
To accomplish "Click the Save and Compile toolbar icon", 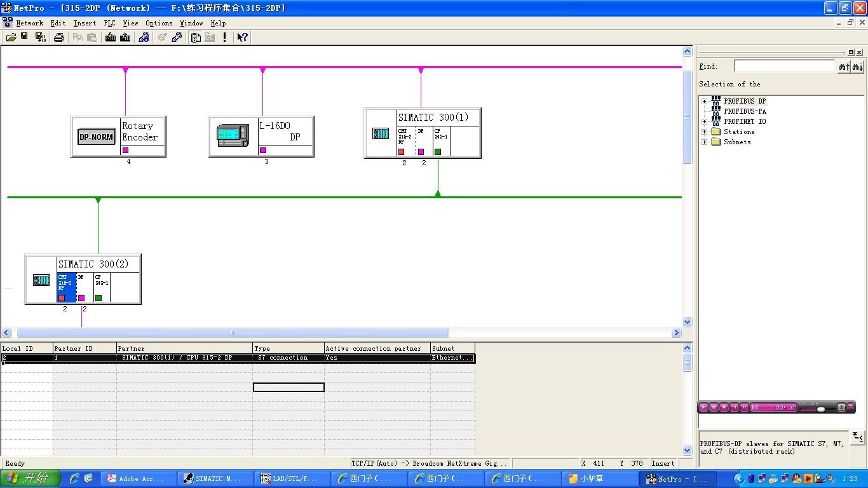I will tap(40, 37).
